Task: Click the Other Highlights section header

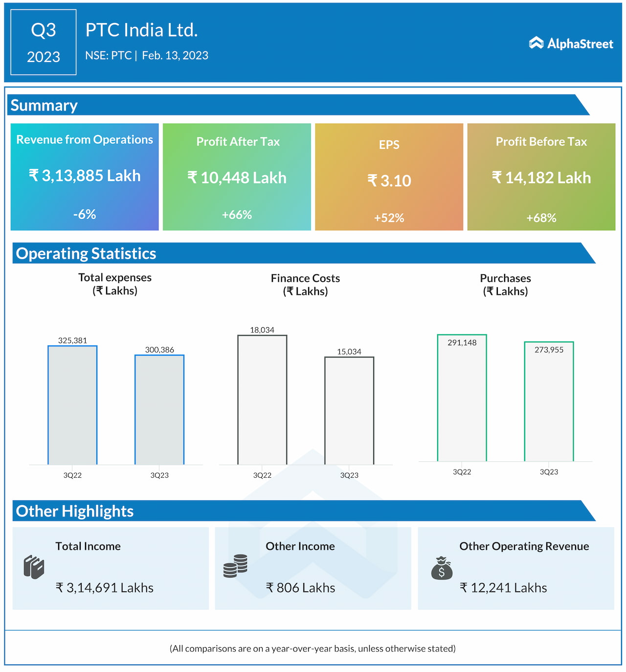Action: click(x=75, y=511)
